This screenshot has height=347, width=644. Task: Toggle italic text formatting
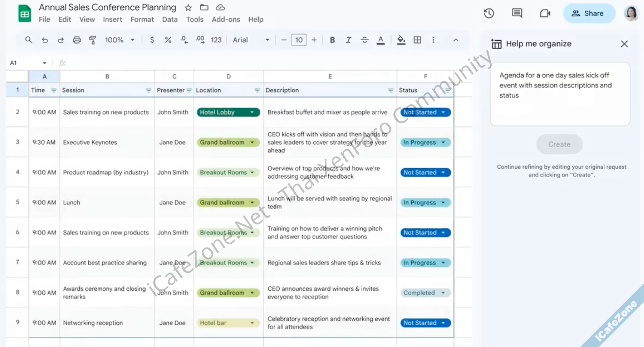coord(348,40)
